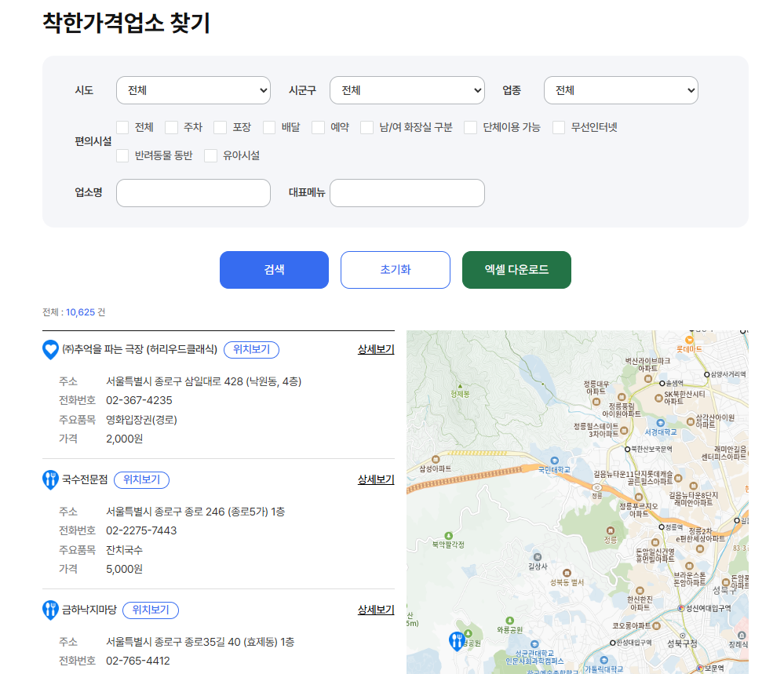Image resolution: width=784 pixels, height=674 pixels.
Task: Select the restaurant pin marker on the map
Action: point(457,641)
